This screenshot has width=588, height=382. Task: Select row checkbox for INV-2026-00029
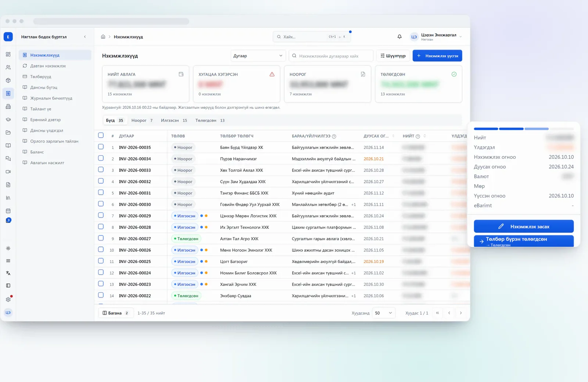(x=101, y=215)
